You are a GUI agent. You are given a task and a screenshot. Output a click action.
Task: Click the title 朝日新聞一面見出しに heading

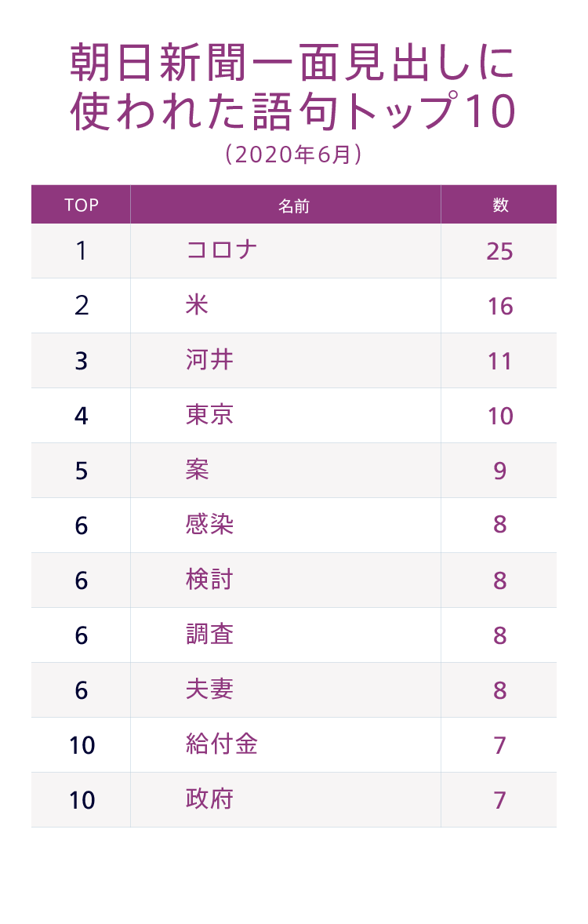click(x=293, y=63)
